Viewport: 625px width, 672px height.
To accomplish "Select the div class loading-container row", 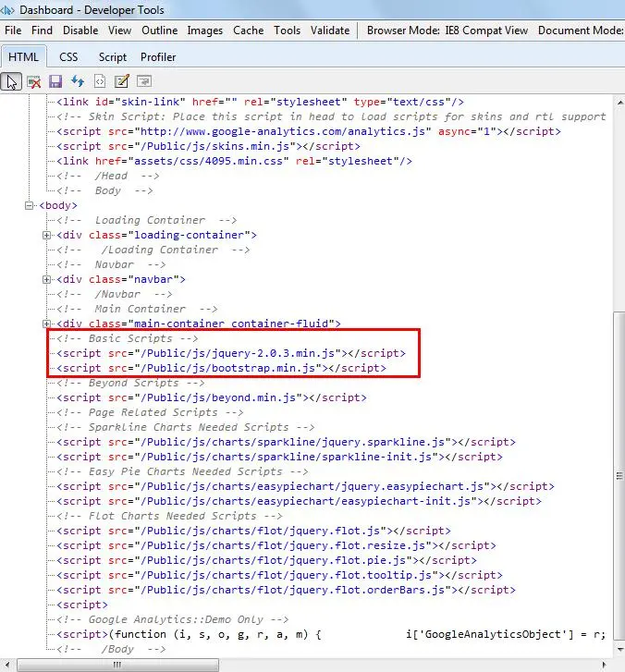I will coord(156,236).
